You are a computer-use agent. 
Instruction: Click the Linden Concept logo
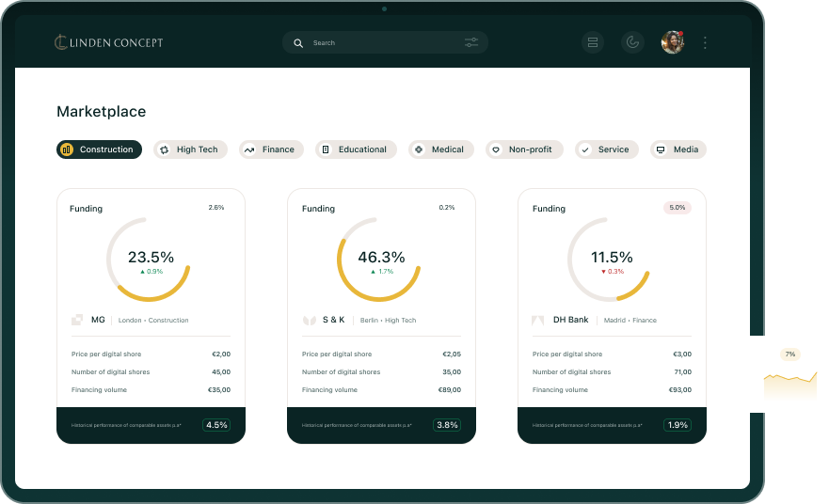coord(108,42)
